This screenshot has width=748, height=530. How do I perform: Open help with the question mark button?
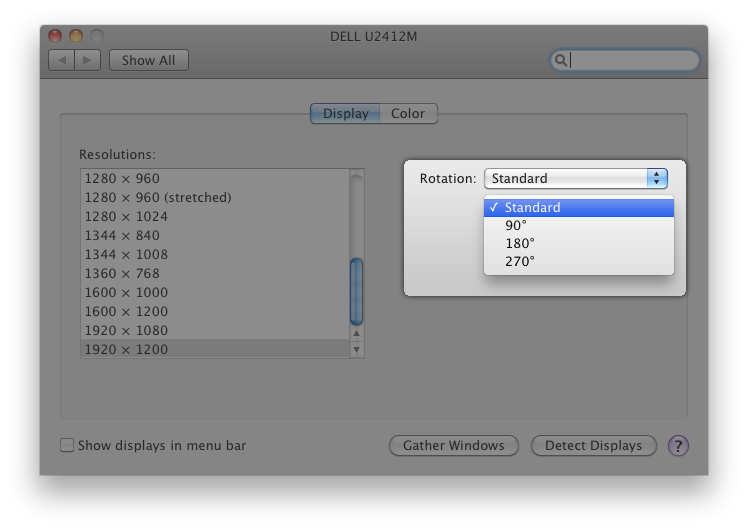coord(678,446)
